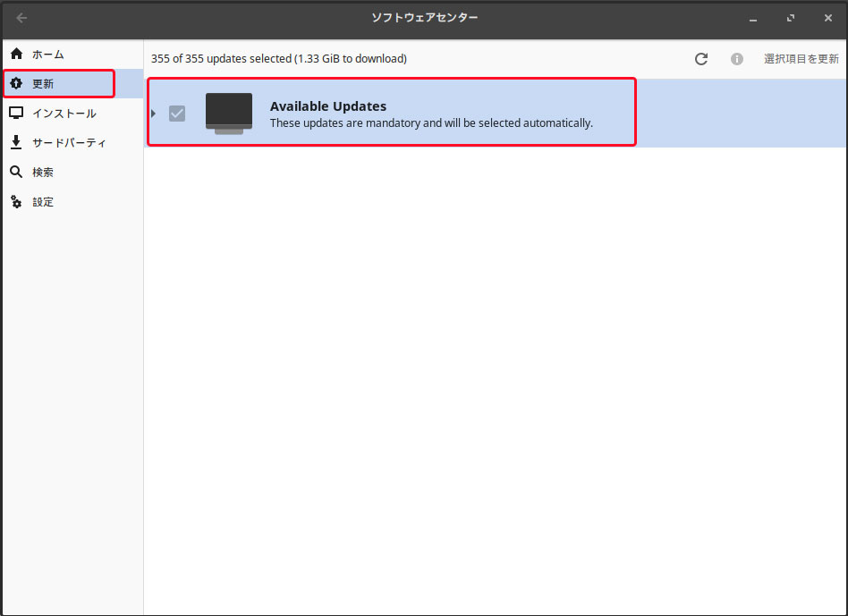Open サードパーティ using the download arrow icon
Screen dimensions: 848x616
[16, 143]
